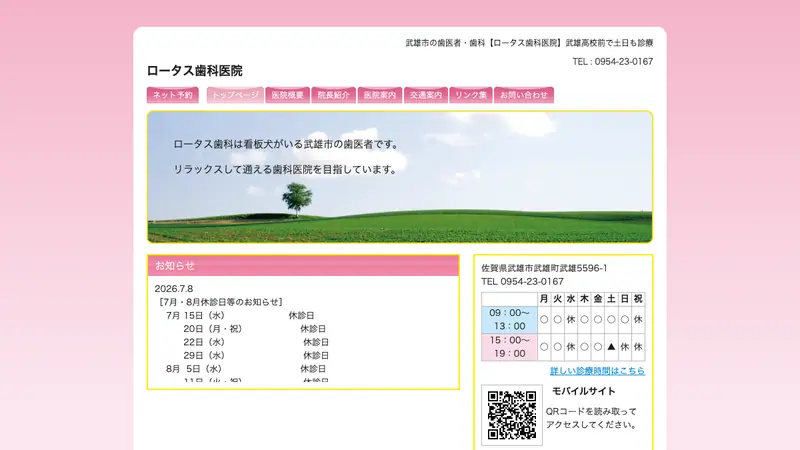Image resolution: width=800 pixels, height=450 pixels.
Task: Open the 医院案内 navigation tab
Action: [380, 95]
